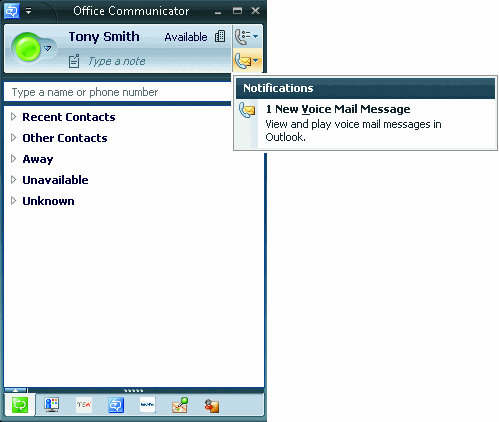This screenshot has width=499, height=422.
Task: Expand the Recent Contacts group
Action: pyautogui.click(x=13, y=117)
